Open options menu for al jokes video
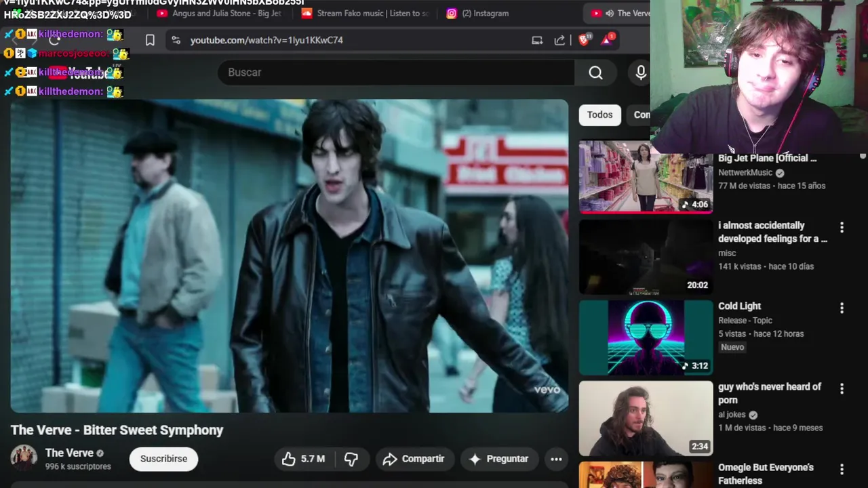 tap(842, 389)
